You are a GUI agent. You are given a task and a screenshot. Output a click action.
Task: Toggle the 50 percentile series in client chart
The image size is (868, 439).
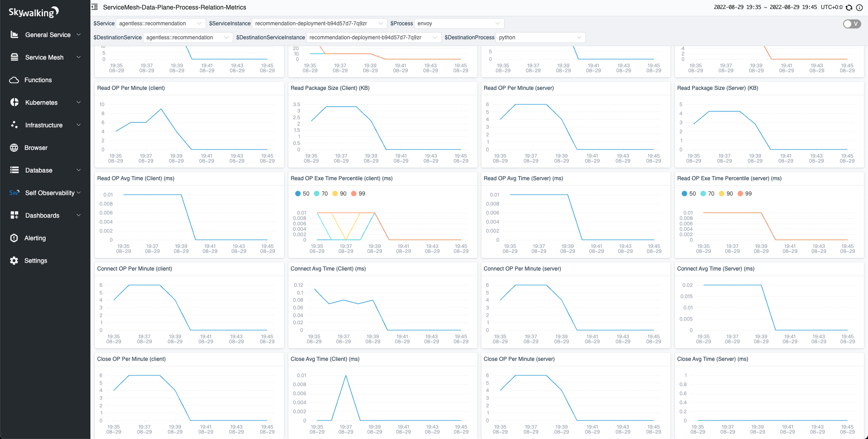(x=302, y=194)
